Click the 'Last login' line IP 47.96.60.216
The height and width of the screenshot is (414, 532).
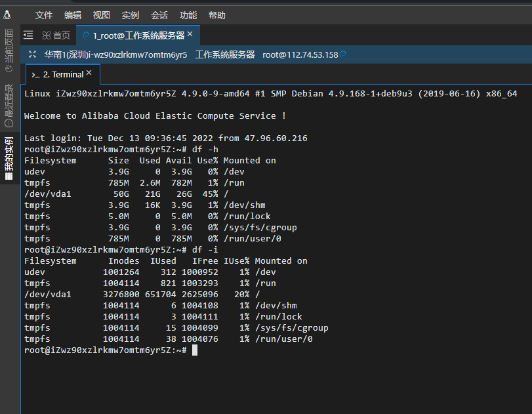tap(276, 138)
